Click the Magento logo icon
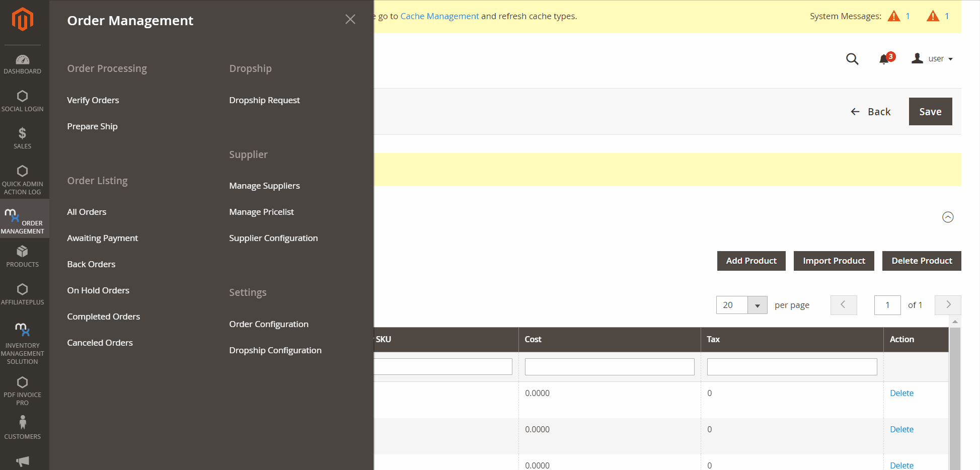The height and width of the screenshot is (470, 980). tap(23, 19)
